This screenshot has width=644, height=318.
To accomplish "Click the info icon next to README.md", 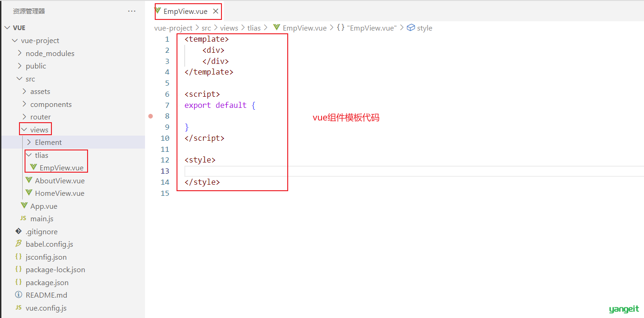I will tap(19, 294).
